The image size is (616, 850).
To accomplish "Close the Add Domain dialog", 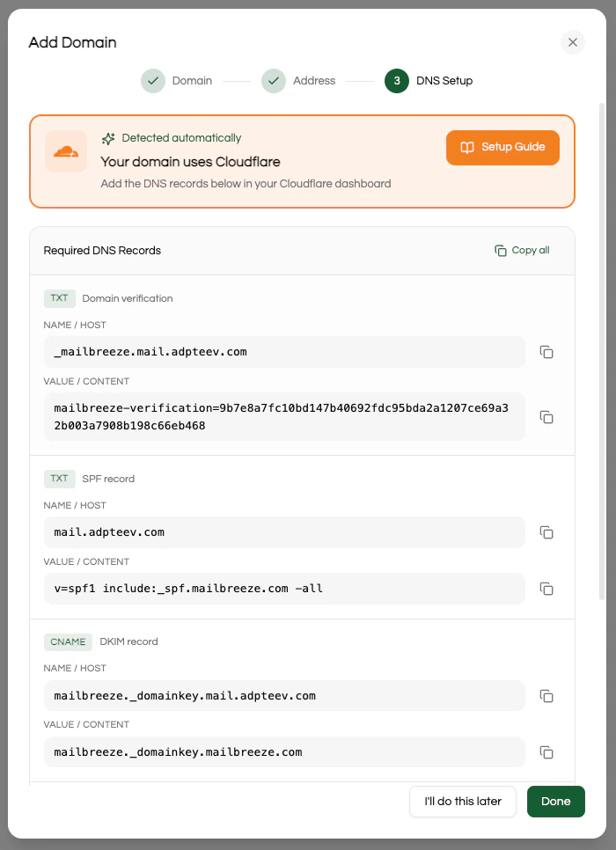I will tap(573, 42).
